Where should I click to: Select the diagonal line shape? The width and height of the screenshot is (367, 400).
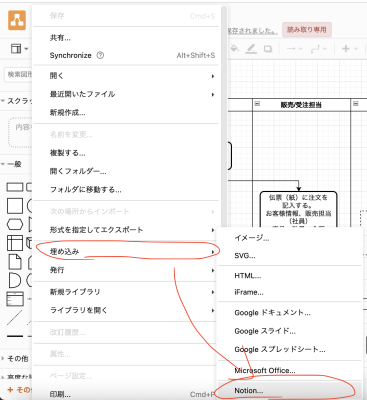pyautogui.click(x=15, y=317)
